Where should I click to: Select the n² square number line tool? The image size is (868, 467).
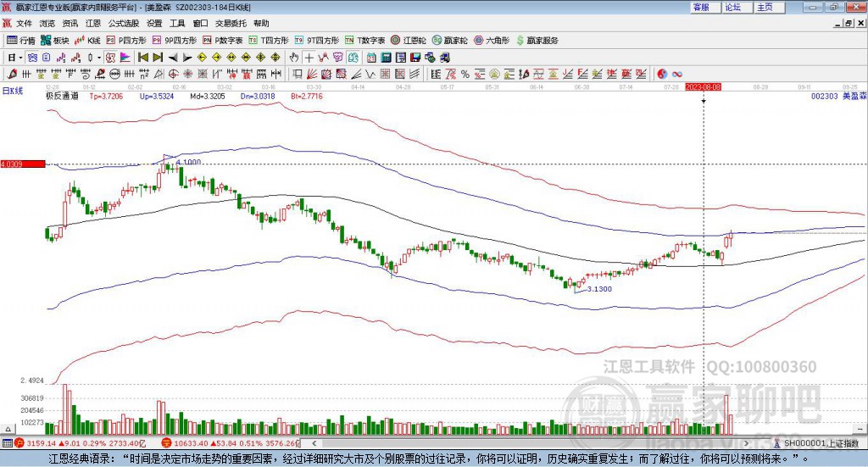pyautogui.click(x=144, y=74)
